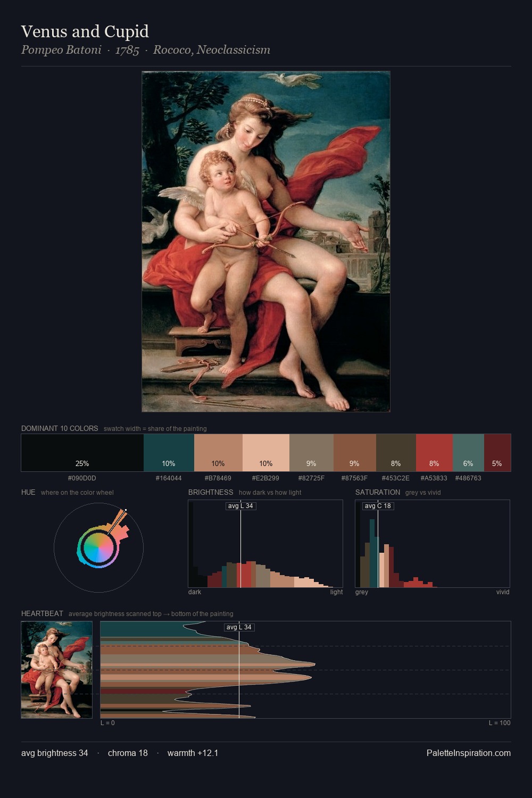
Task: Click hex code '#453C2E' label
Action: tap(396, 478)
